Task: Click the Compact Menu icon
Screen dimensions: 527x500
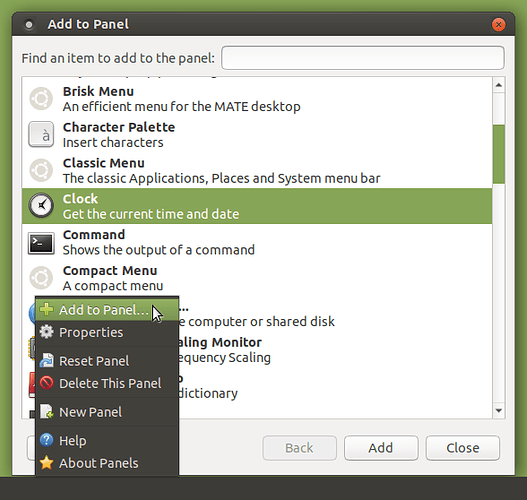Action: 41,278
